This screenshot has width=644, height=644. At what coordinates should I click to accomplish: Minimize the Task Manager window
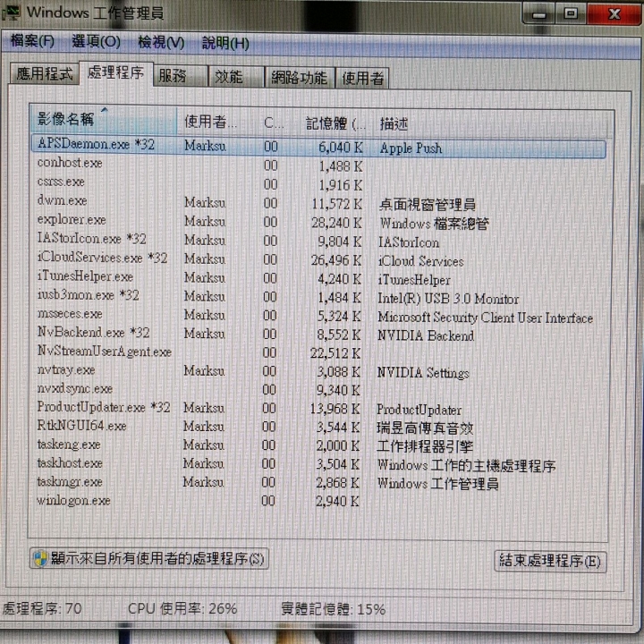538,14
